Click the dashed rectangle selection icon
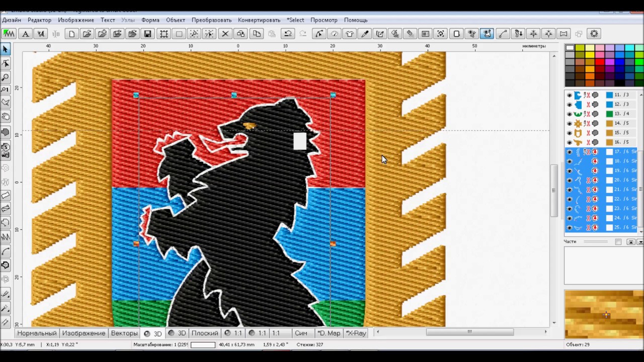The height and width of the screenshot is (362, 644). [x=179, y=34]
